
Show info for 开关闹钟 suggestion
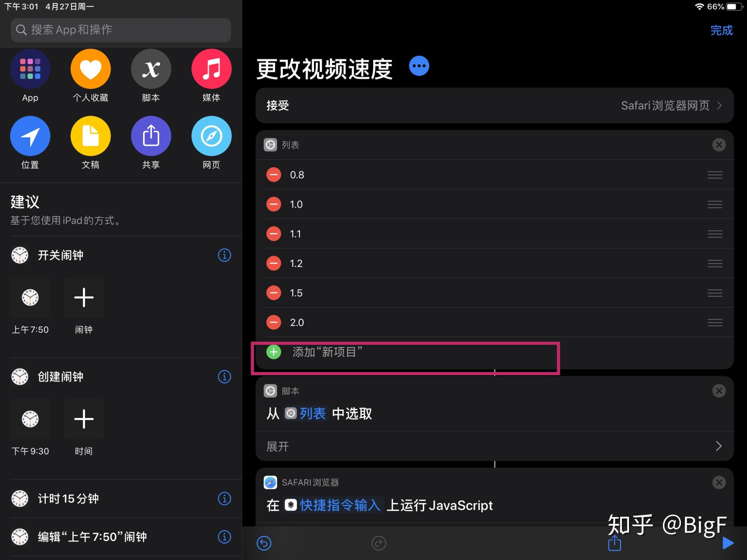point(224,255)
